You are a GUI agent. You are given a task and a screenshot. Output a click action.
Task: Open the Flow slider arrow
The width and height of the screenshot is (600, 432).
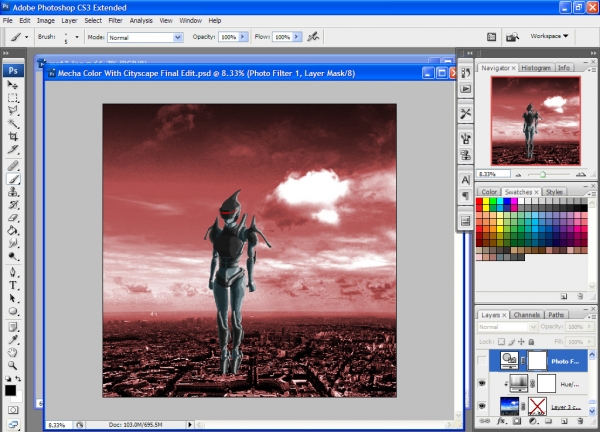pos(297,37)
